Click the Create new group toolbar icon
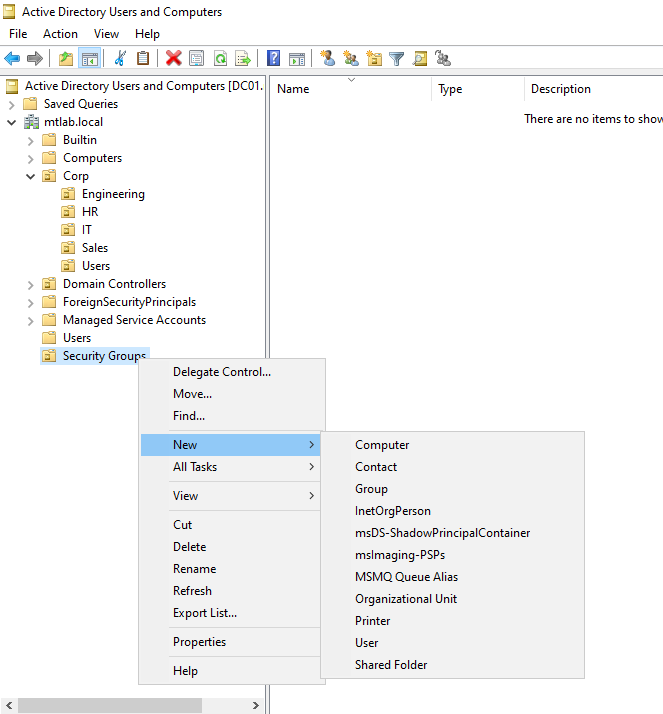 point(351,58)
